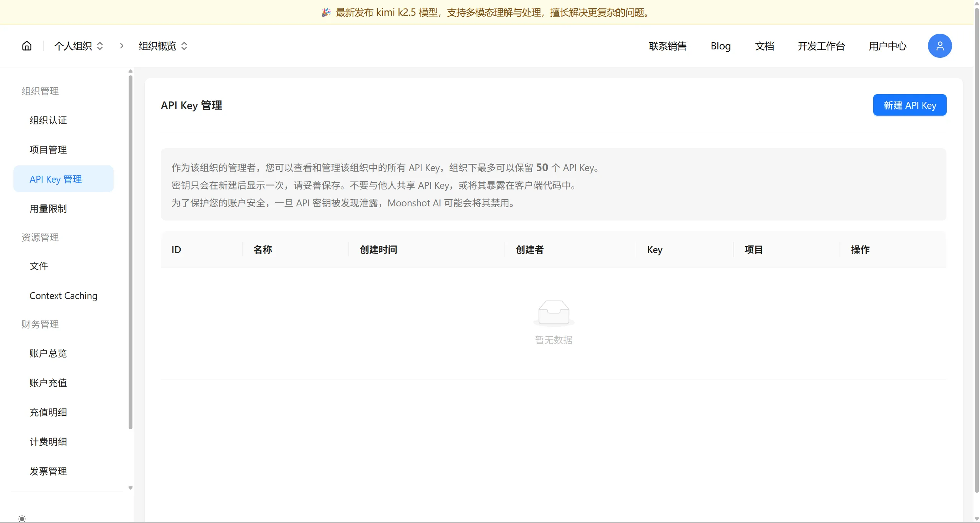The width and height of the screenshot is (980, 523).
Task: Click the breadcrumb chevron separator arrow
Action: tap(122, 46)
